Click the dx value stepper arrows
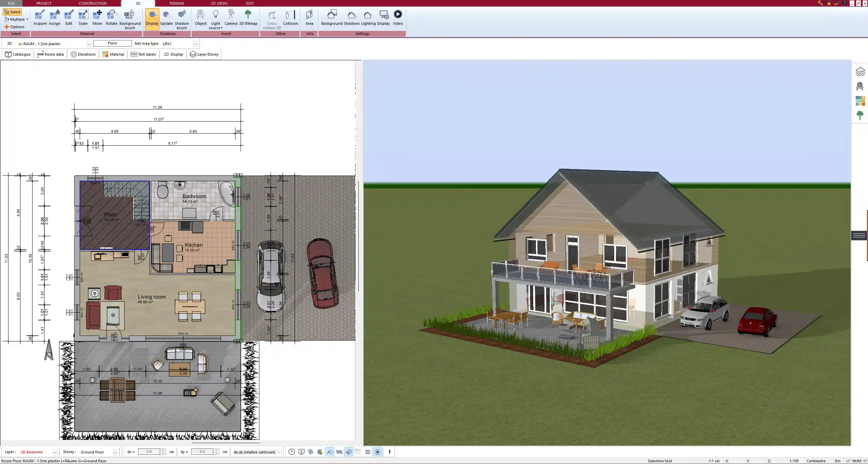The height and width of the screenshot is (464, 868). tap(163, 452)
